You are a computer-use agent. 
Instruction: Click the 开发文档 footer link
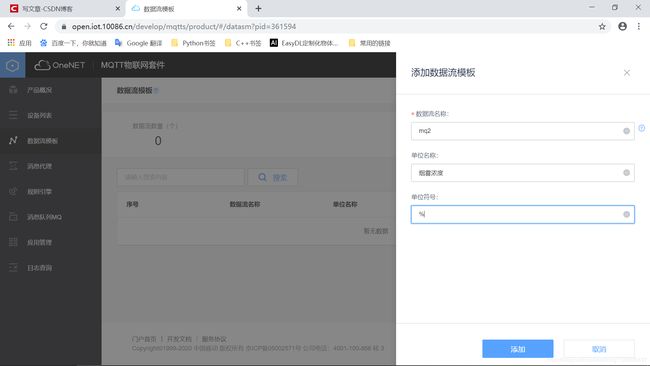pyautogui.click(x=179, y=339)
